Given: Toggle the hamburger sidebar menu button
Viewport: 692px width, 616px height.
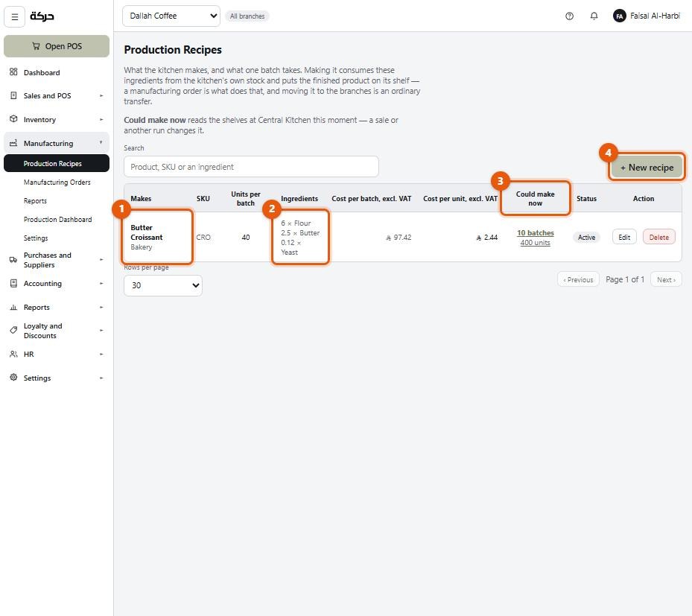Looking at the screenshot, I should pos(15,17).
